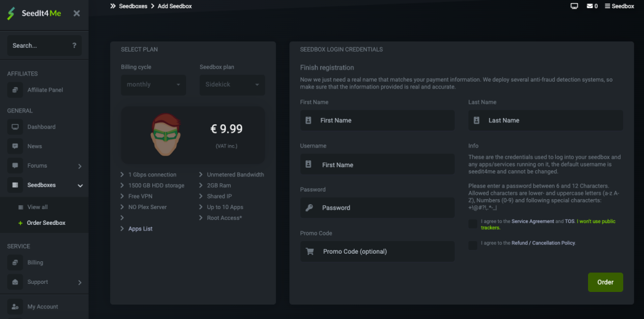Click the News speech bubble icon
Image resolution: width=644 pixels, height=319 pixels.
(15, 146)
